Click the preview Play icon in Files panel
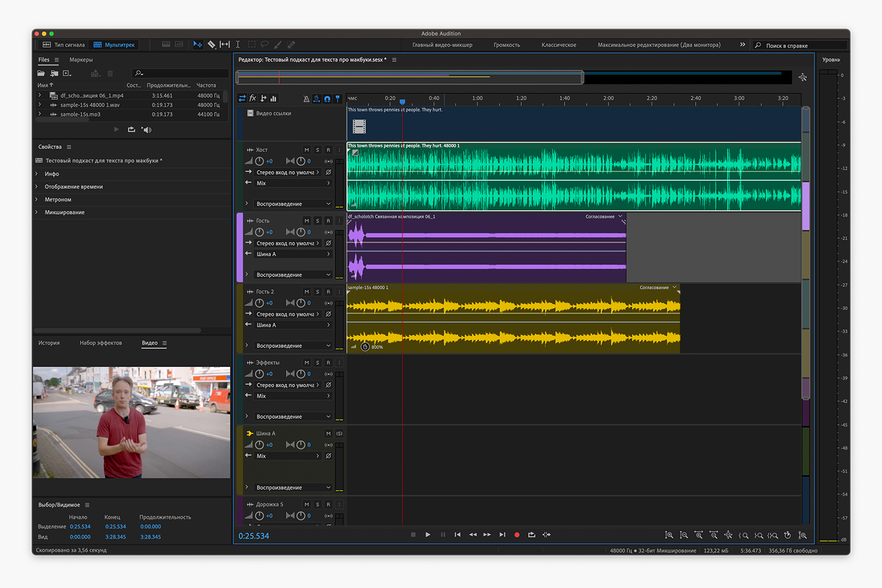 (x=117, y=129)
